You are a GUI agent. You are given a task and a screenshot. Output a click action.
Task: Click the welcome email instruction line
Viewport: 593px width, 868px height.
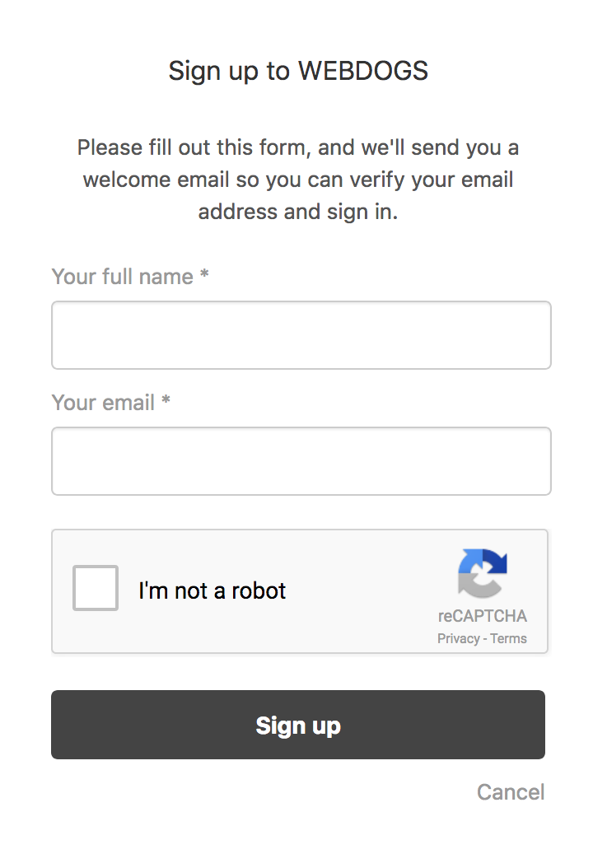point(298,180)
